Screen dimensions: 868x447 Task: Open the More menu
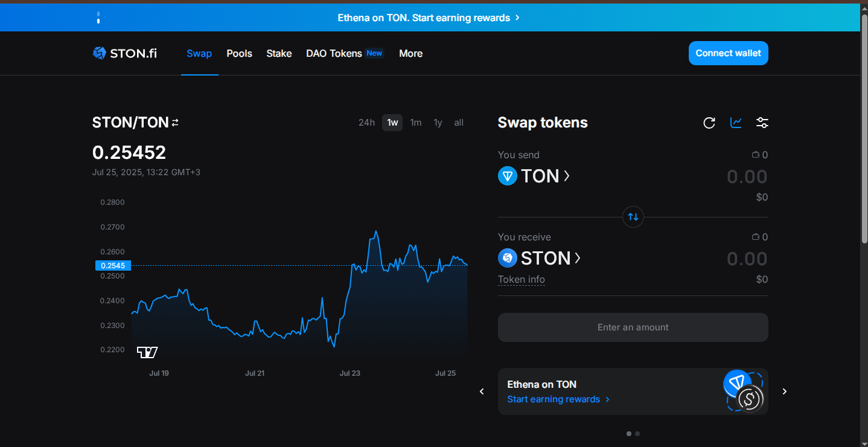[410, 53]
